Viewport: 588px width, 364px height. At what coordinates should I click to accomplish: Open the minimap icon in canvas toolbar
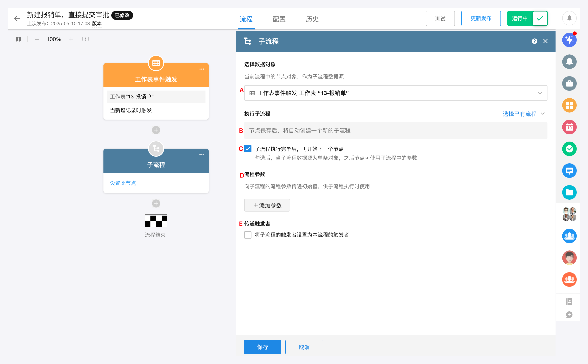(x=19, y=39)
